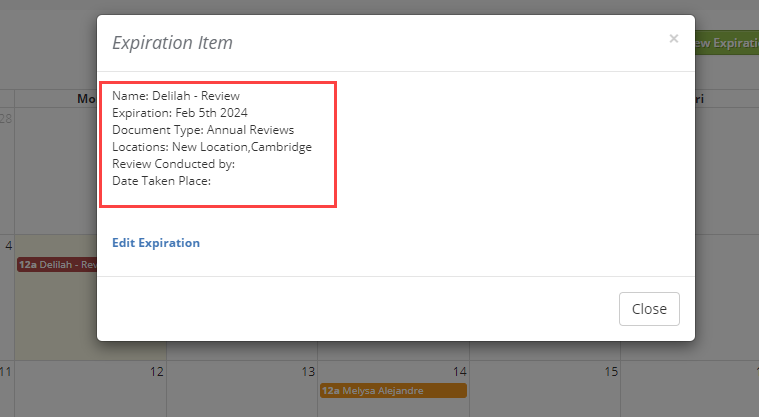Select the Melysa Alejandre calendar event
The height and width of the screenshot is (417, 759).
[393, 391]
